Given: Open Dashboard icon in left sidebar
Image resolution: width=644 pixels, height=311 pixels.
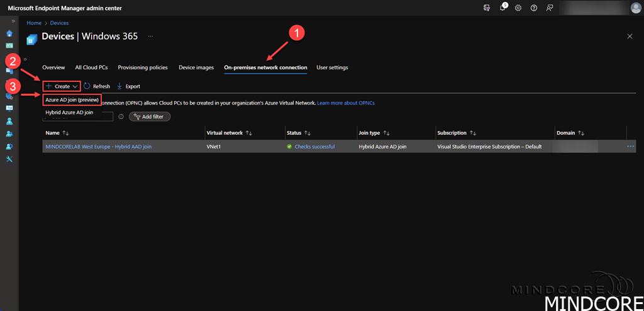Looking at the screenshot, I should [x=9, y=45].
